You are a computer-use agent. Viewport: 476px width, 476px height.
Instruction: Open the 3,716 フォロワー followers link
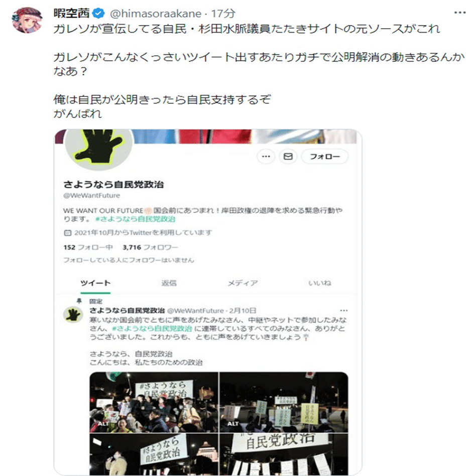click(x=150, y=248)
